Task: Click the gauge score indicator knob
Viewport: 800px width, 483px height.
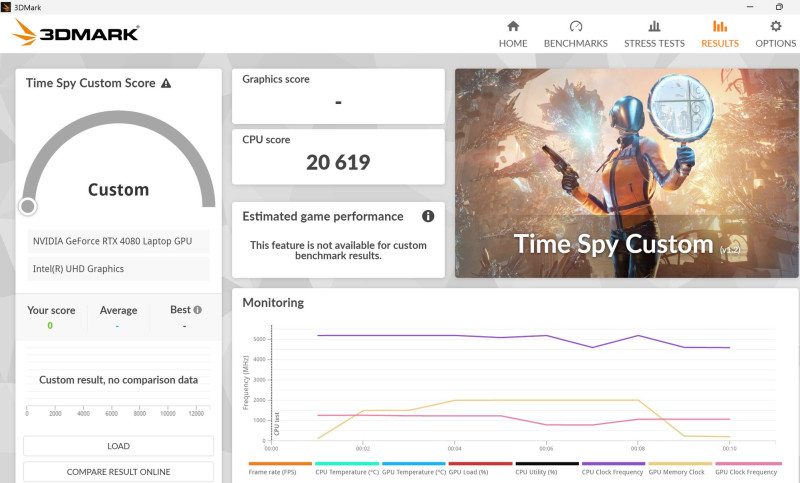Action: (28, 206)
